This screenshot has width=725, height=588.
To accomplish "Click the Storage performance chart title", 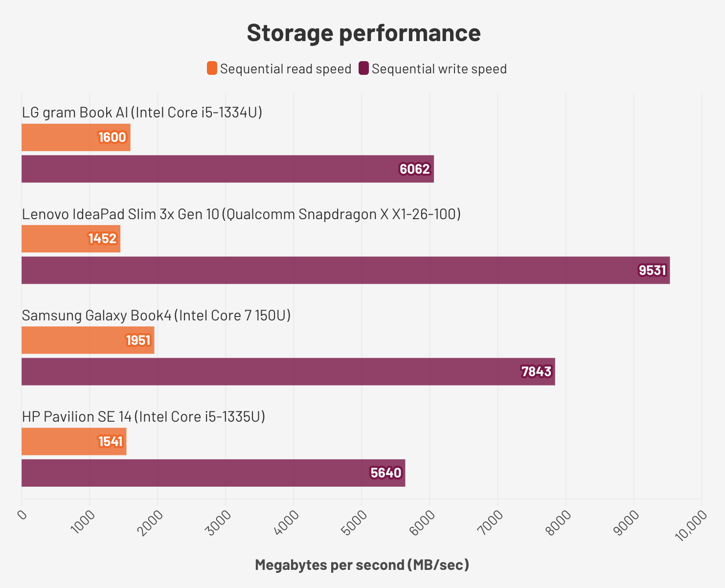I will (x=363, y=33).
